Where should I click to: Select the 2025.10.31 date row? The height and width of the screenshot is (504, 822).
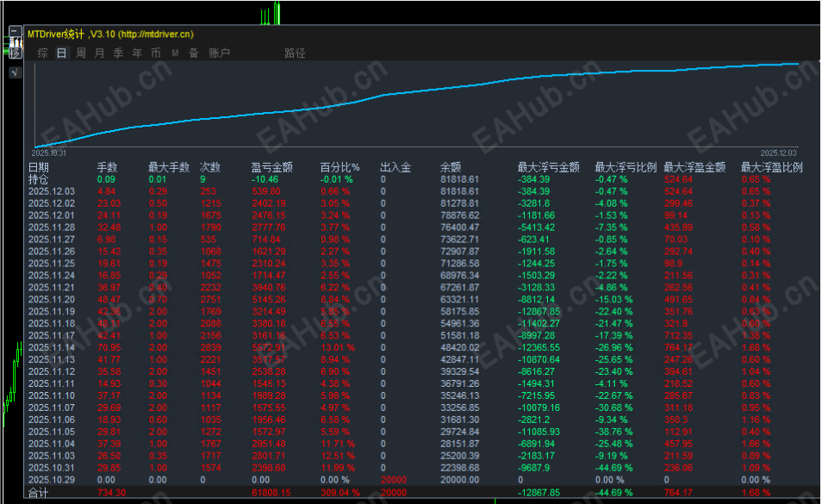pos(52,468)
